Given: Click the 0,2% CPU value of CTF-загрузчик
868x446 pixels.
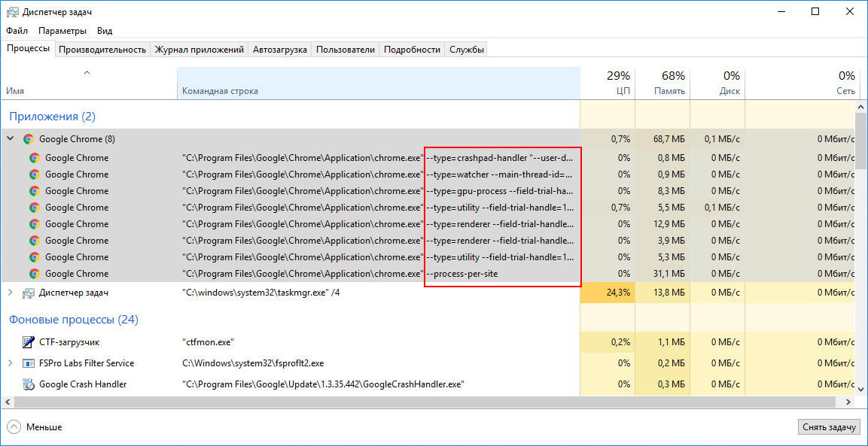Looking at the screenshot, I should click(620, 342).
